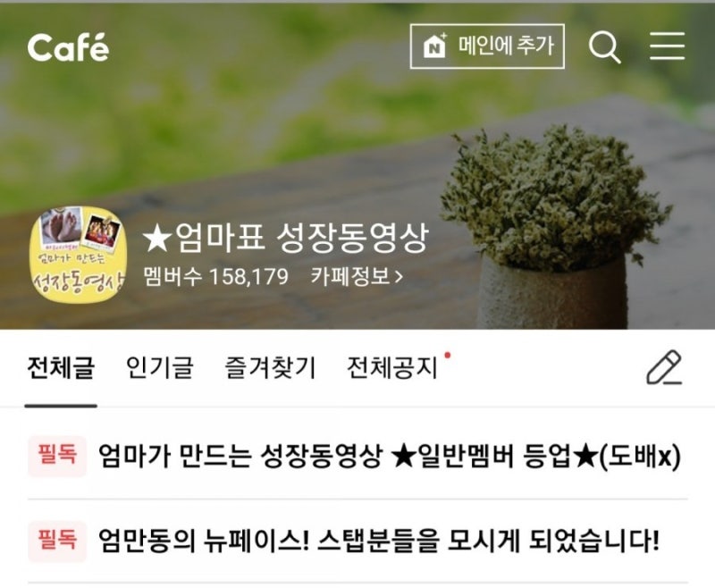The image size is (715, 588).
Task: Switch to the 전체글 tab
Action: point(61,368)
